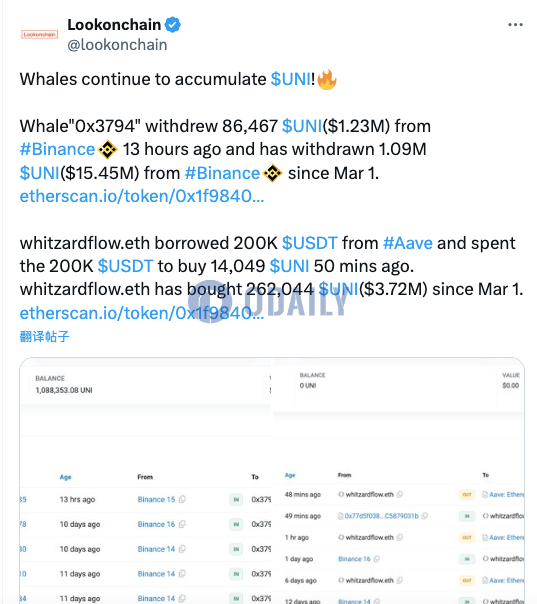
Task: Open the first #Binance hashtag
Action: click(x=57, y=149)
